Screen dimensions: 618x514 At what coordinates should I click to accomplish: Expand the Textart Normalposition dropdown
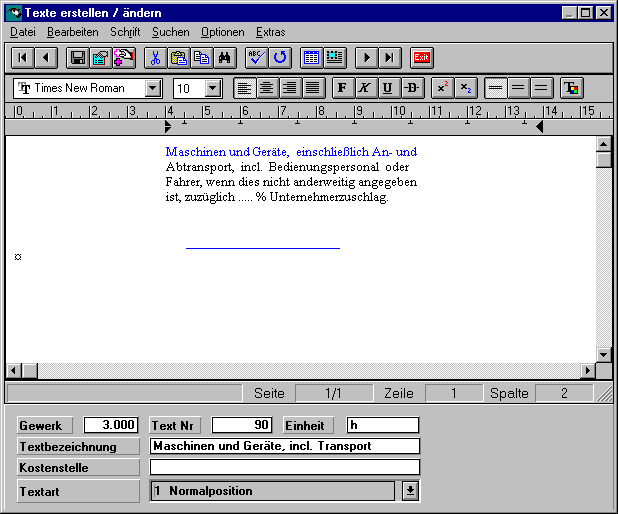point(410,491)
